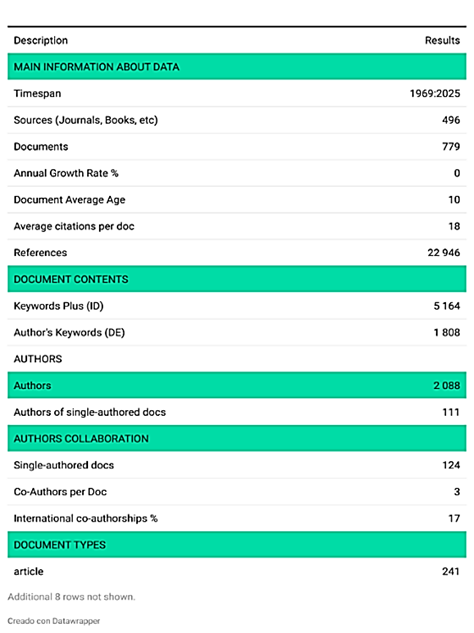Click the Documents count 779
Viewport: 474px width, 633px height.
[451, 147]
